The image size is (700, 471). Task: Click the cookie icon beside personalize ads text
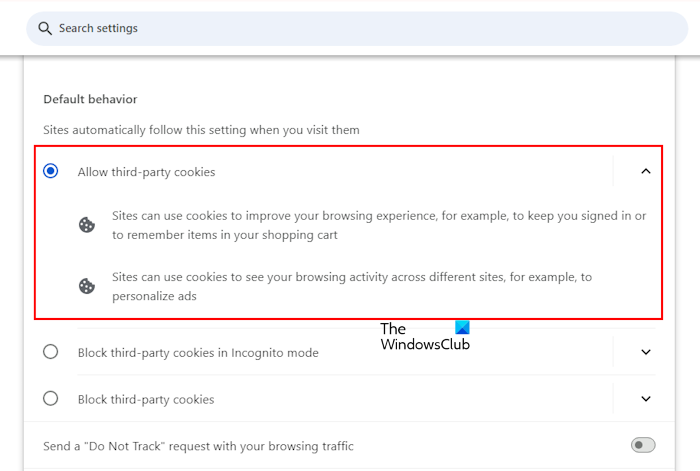click(x=87, y=286)
